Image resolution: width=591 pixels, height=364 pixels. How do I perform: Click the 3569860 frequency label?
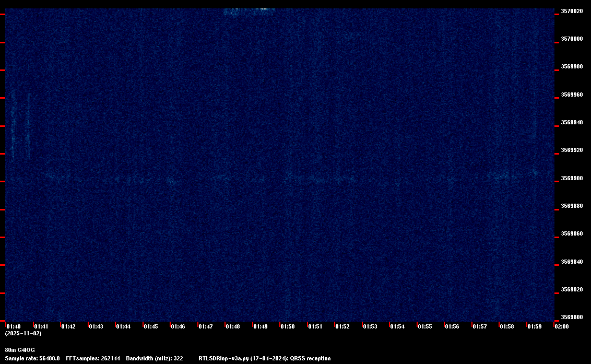click(x=572, y=233)
